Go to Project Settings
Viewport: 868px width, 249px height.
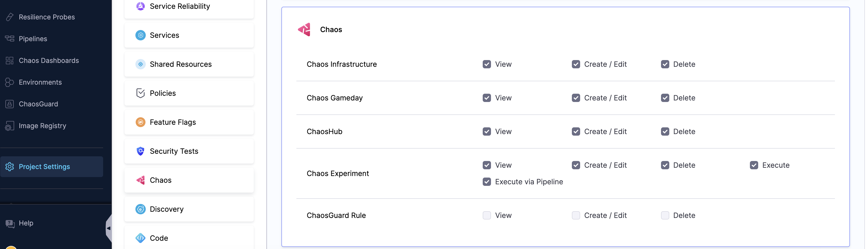pos(44,166)
